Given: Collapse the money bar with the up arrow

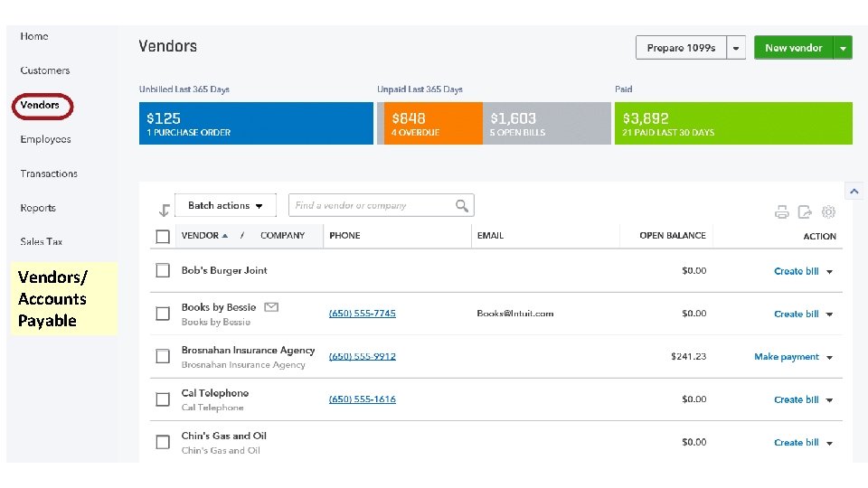Looking at the screenshot, I should [854, 191].
